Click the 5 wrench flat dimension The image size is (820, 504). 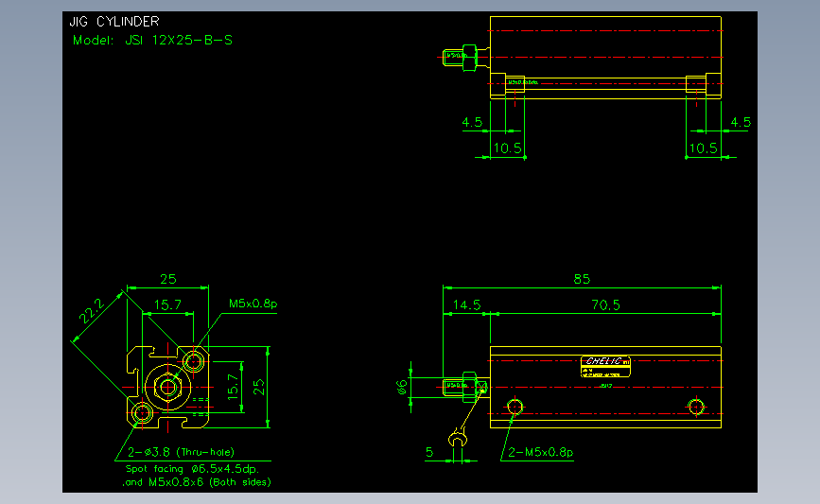(429, 452)
